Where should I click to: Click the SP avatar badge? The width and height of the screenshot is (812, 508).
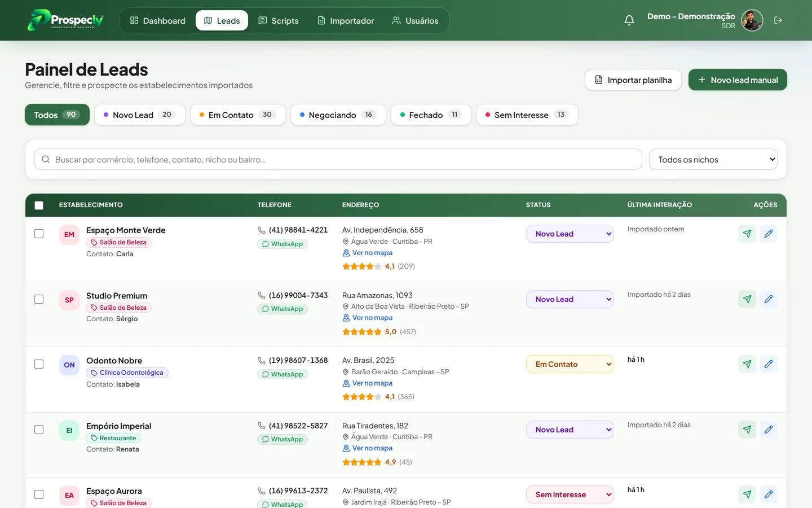point(69,300)
